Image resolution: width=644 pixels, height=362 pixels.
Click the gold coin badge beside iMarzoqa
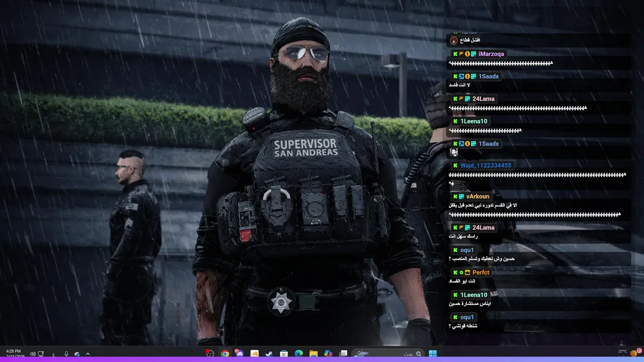click(x=467, y=54)
